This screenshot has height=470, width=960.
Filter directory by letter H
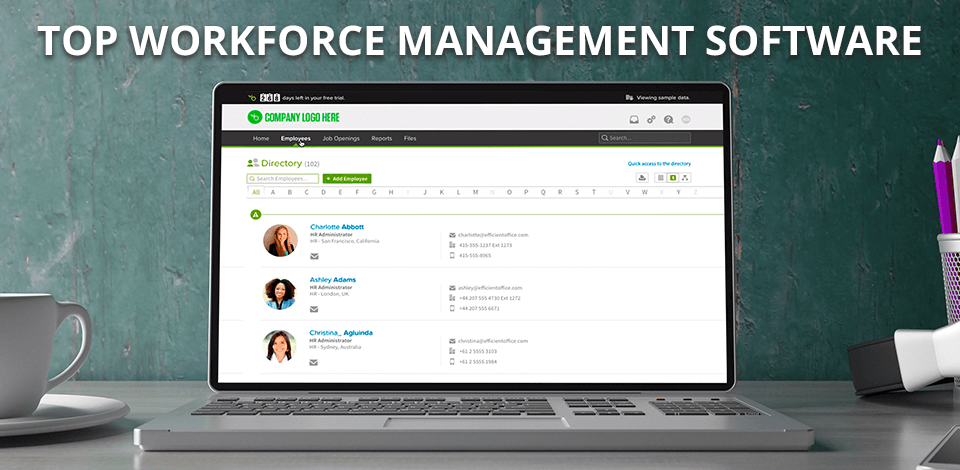click(x=391, y=192)
